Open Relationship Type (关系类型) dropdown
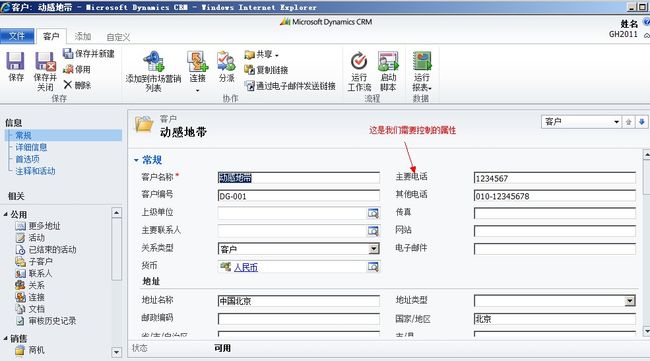This screenshot has height=361, width=650. point(374,249)
